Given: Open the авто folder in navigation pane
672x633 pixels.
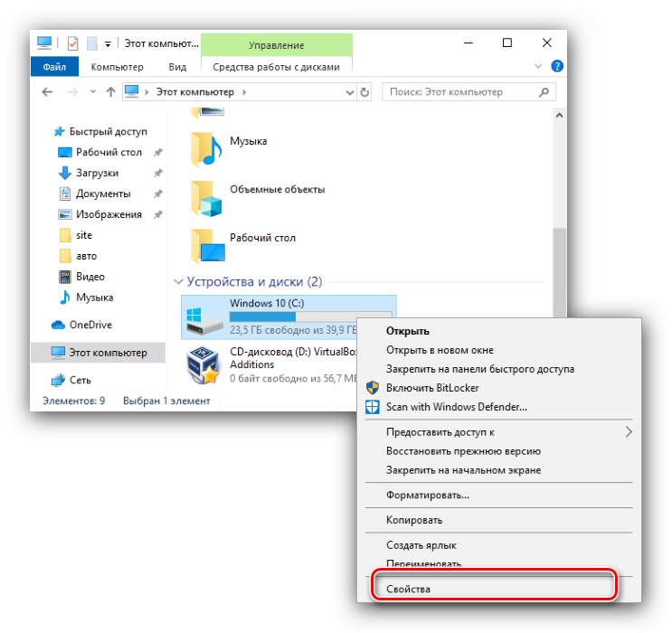Looking at the screenshot, I should (86, 256).
